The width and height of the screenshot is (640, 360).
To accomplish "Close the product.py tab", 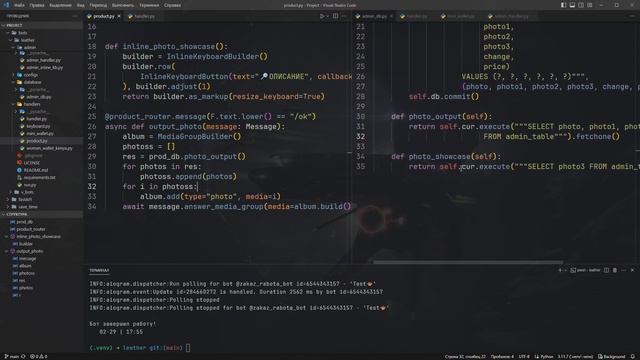I will tap(119, 16).
